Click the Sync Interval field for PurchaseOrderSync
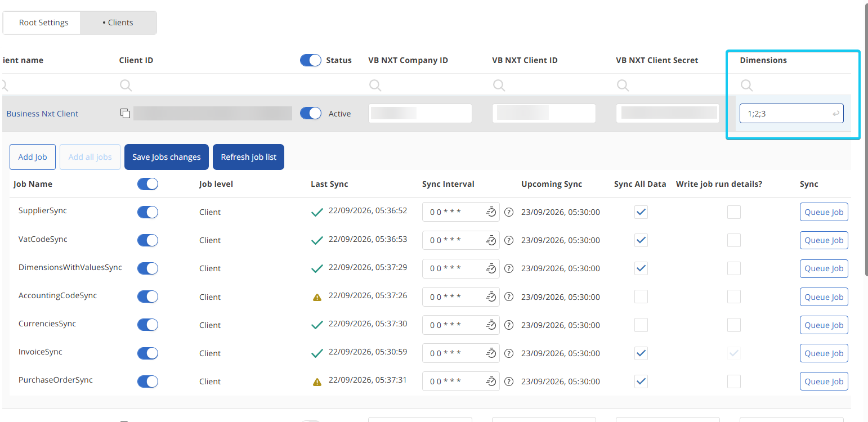The width and height of the screenshot is (868, 422). 460,381
